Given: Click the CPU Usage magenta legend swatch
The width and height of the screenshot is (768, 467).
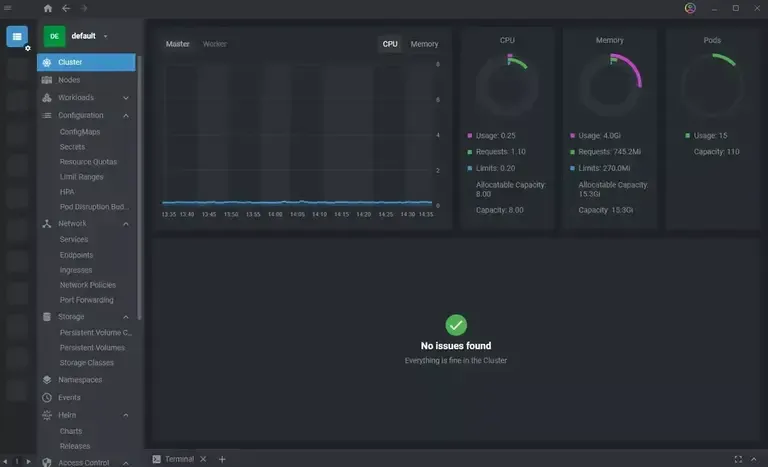Looking at the screenshot, I should pyautogui.click(x=470, y=135).
